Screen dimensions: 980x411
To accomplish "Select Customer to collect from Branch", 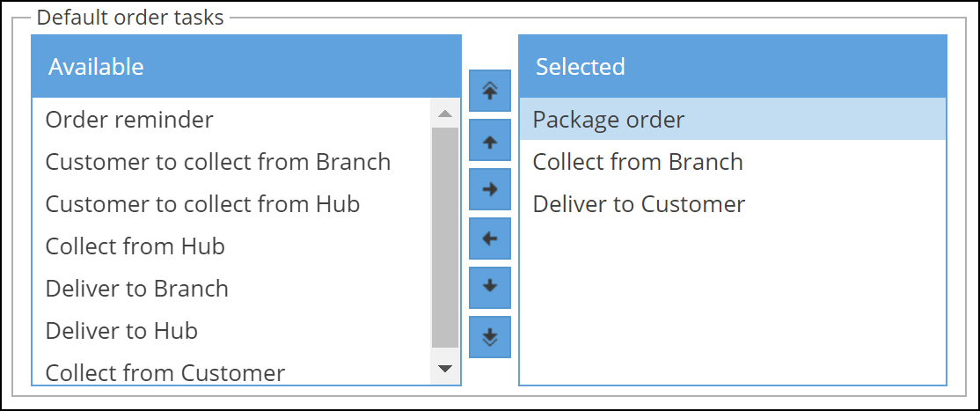I will pyautogui.click(x=217, y=162).
